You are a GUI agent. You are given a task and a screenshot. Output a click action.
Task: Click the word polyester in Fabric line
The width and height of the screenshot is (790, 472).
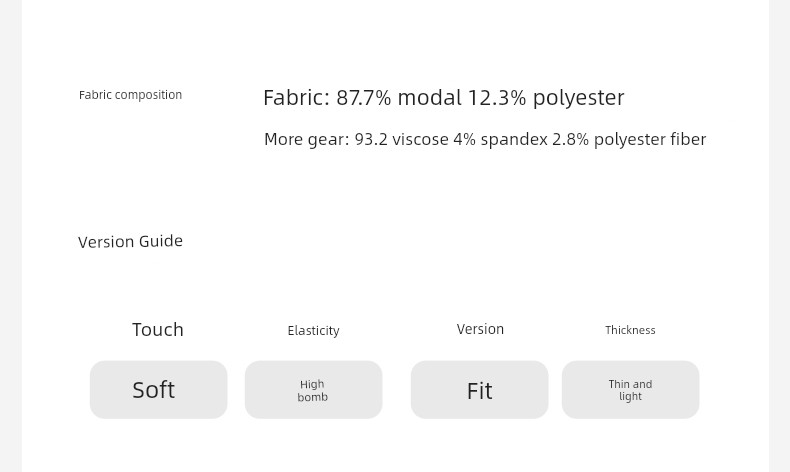click(x=578, y=98)
